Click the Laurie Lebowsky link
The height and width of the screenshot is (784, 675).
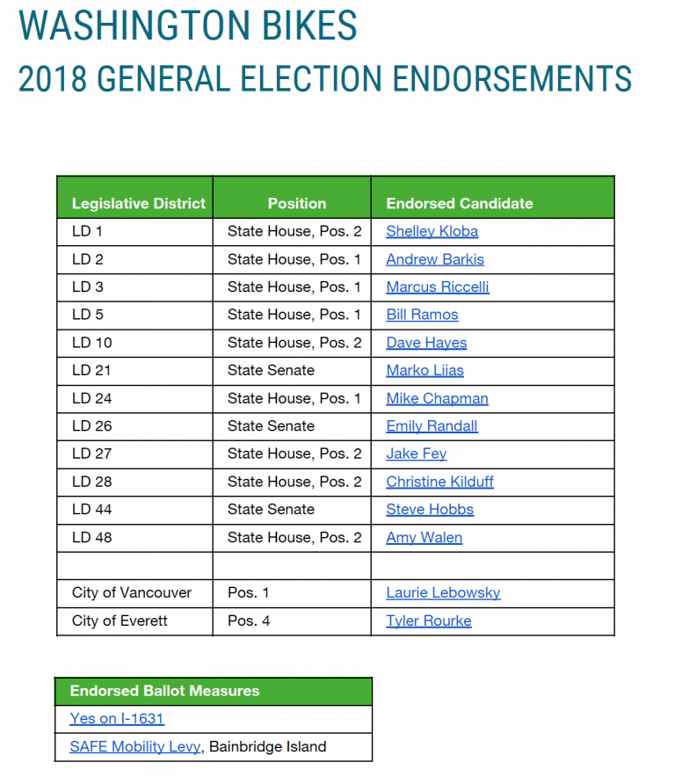(443, 593)
